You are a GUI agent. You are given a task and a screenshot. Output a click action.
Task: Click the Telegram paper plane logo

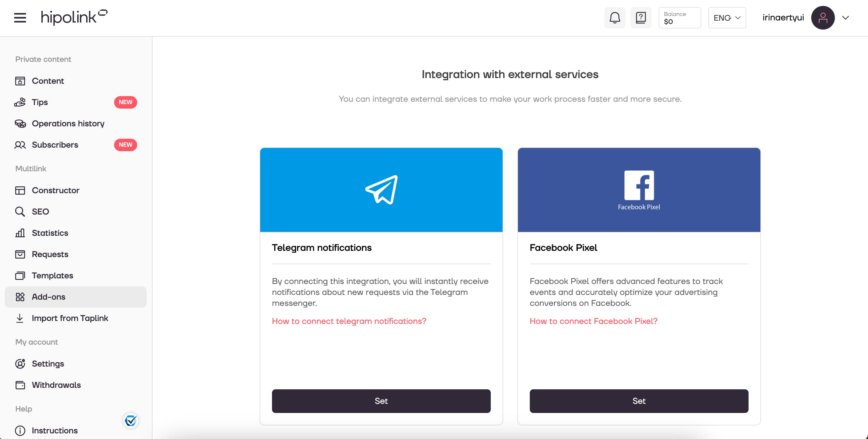[381, 190]
